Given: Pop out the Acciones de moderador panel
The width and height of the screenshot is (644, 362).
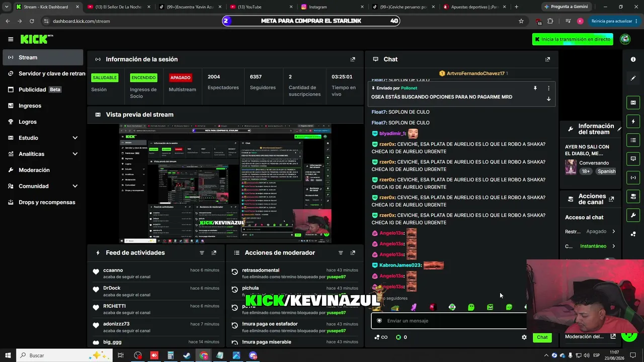Looking at the screenshot, I should tap(353, 253).
